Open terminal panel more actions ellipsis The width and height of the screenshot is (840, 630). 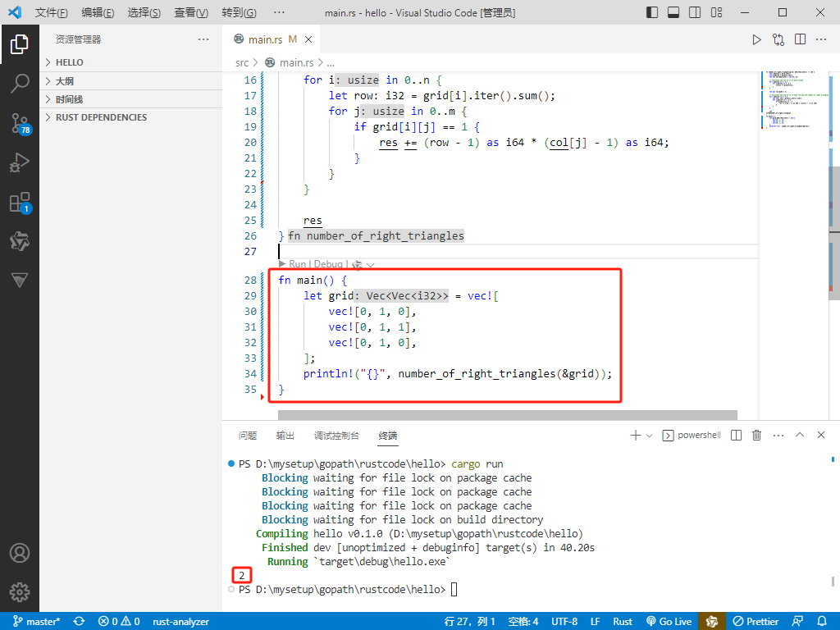click(778, 436)
